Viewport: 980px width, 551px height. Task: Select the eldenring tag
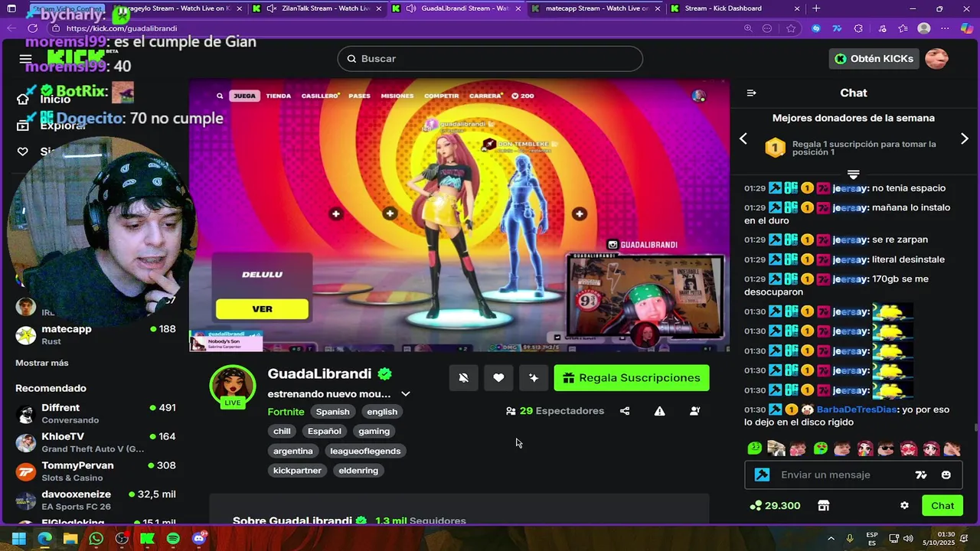tap(358, 471)
